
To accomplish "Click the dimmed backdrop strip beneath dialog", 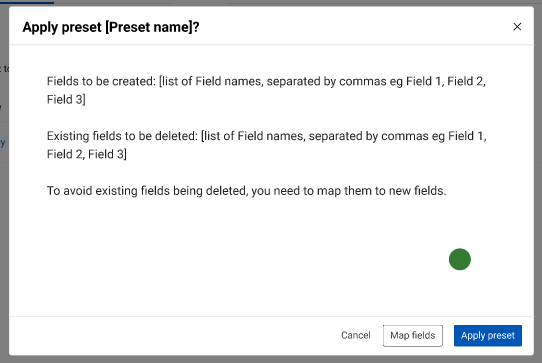I will click(x=271, y=360).
